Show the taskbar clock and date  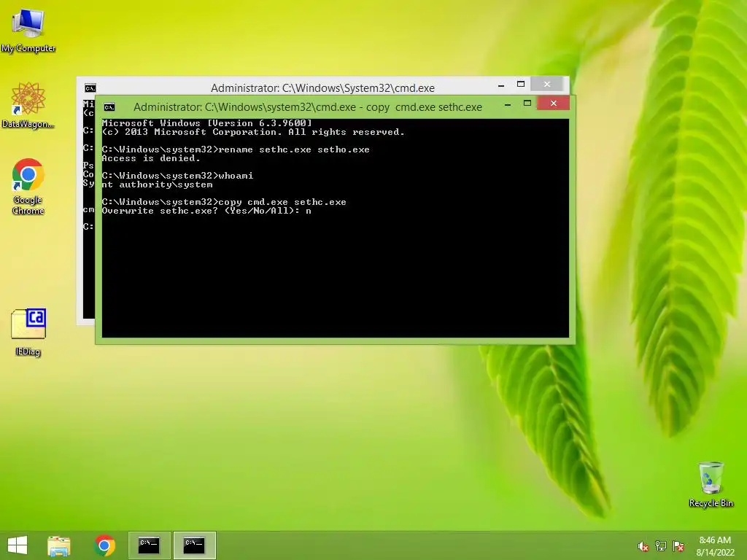coord(715,546)
